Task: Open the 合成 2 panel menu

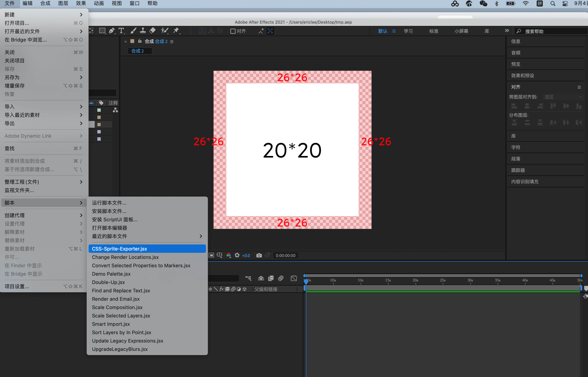Action: tap(172, 42)
